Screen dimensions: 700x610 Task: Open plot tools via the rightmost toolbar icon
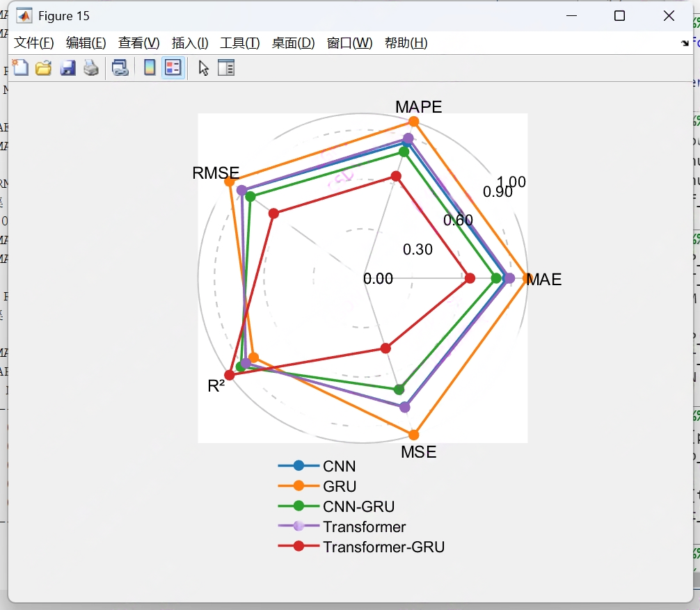point(226,67)
